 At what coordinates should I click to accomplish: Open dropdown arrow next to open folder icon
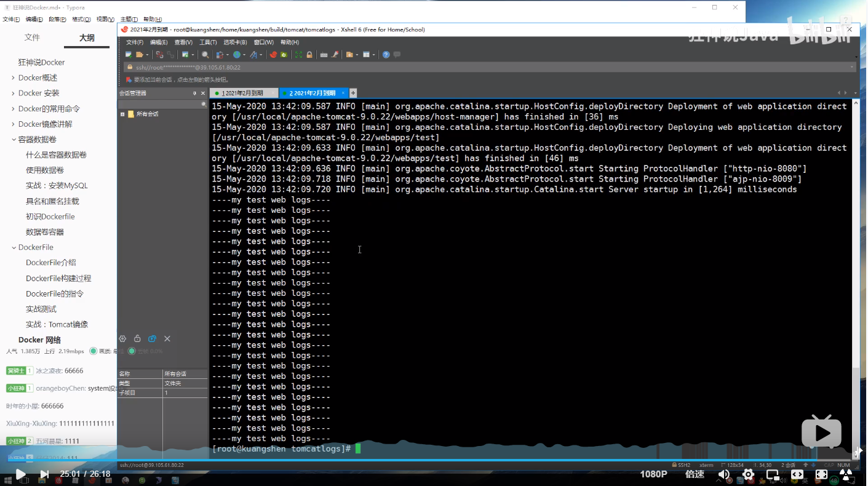[x=147, y=55]
